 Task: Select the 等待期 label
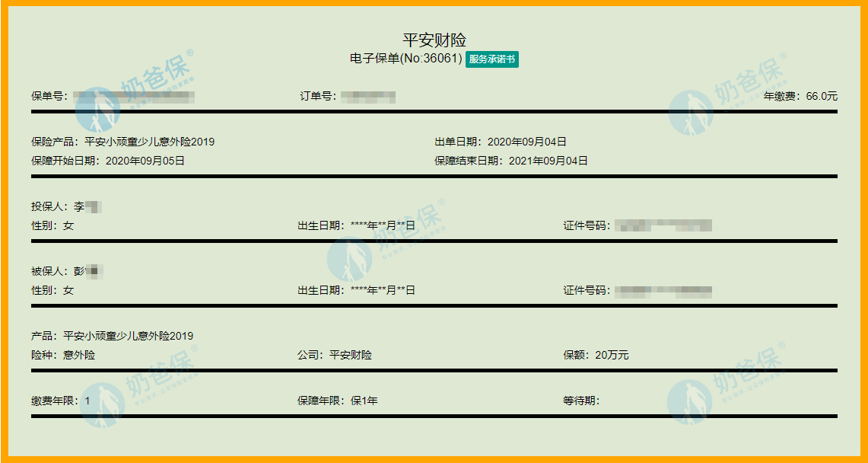[x=582, y=401]
